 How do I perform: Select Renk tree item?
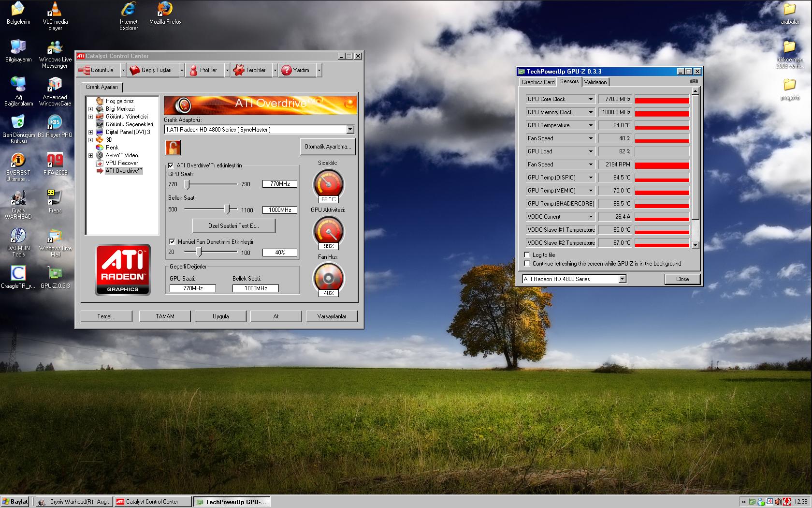(x=112, y=148)
